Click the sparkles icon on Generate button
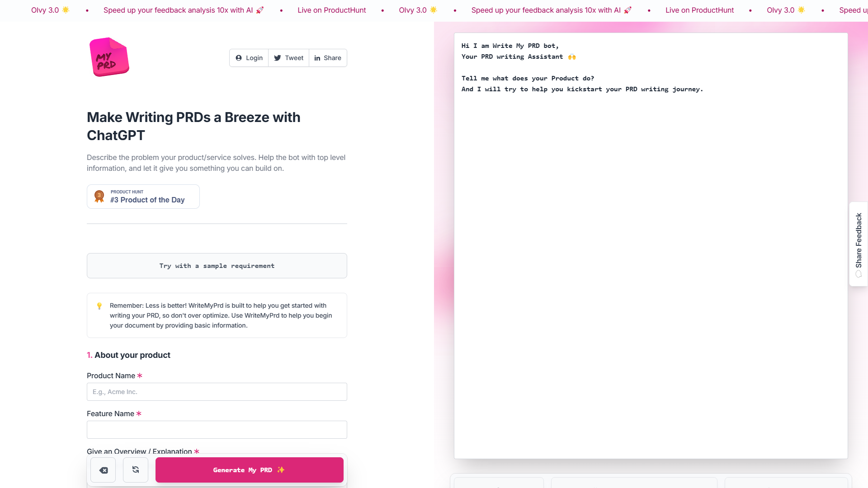Viewport: 868px width, 488px height. pyautogui.click(x=280, y=470)
